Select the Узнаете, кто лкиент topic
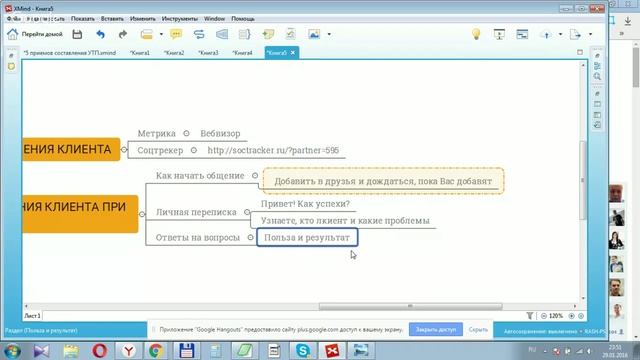Viewport: 640px width, 360px height. click(x=345, y=220)
